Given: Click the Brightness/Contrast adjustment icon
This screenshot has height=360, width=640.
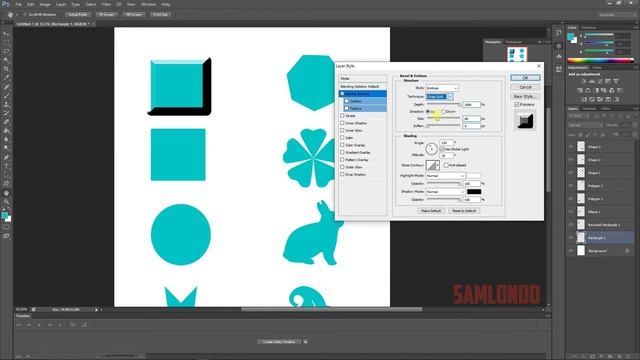Looking at the screenshot, I should (x=584, y=81).
